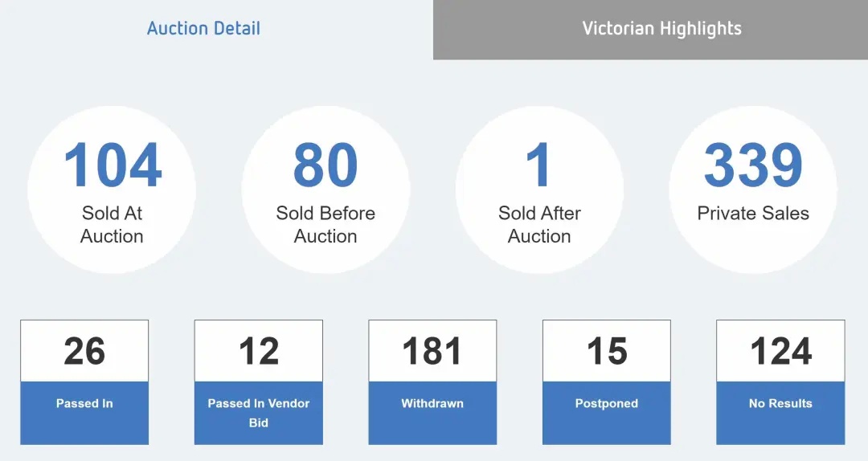868x461 pixels.
Task: Click the number 12 above Vendor Bid
Action: [259, 351]
